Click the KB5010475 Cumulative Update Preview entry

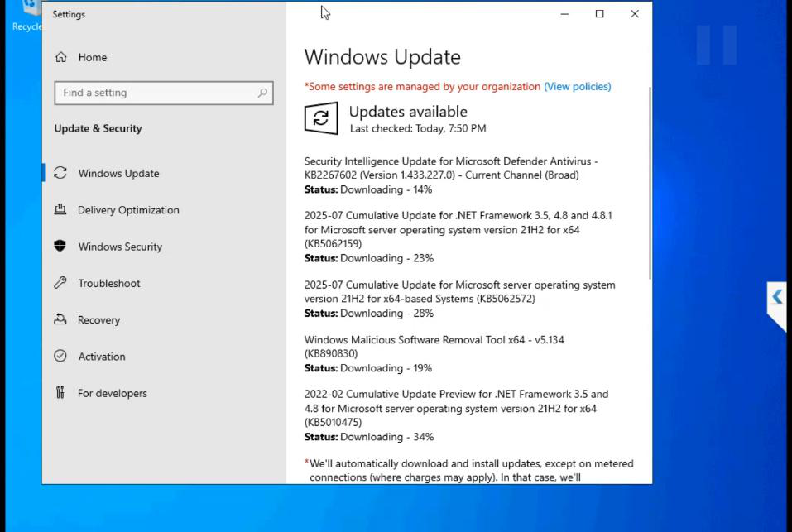[x=456, y=409]
